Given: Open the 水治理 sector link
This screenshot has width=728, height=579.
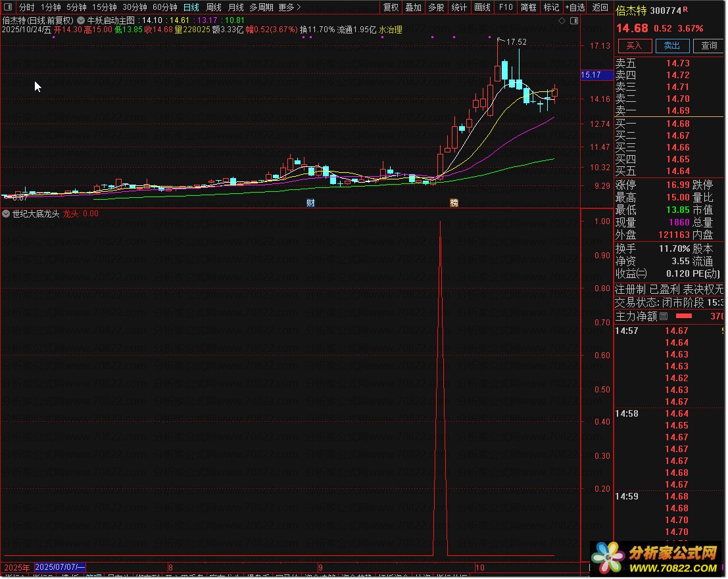Looking at the screenshot, I should click(x=391, y=30).
